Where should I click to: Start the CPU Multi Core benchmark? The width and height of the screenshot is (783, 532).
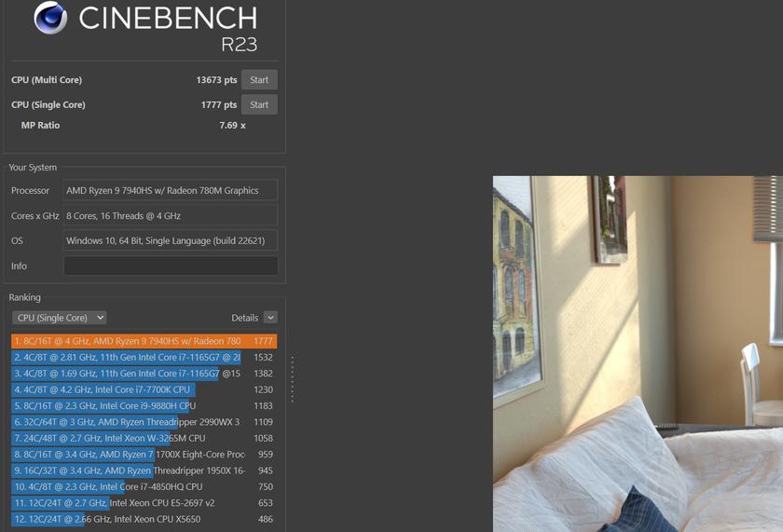tap(259, 80)
